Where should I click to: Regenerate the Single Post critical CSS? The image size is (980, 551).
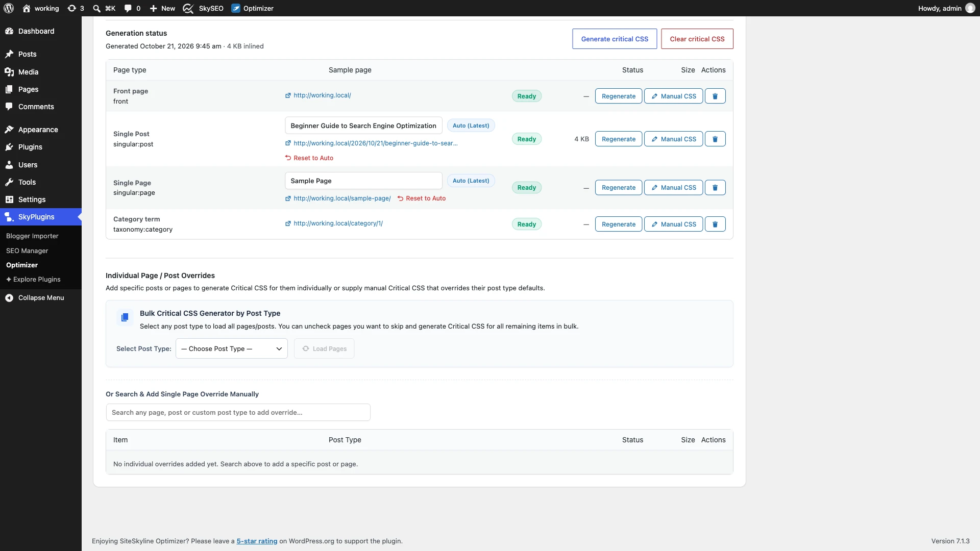[x=619, y=139]
